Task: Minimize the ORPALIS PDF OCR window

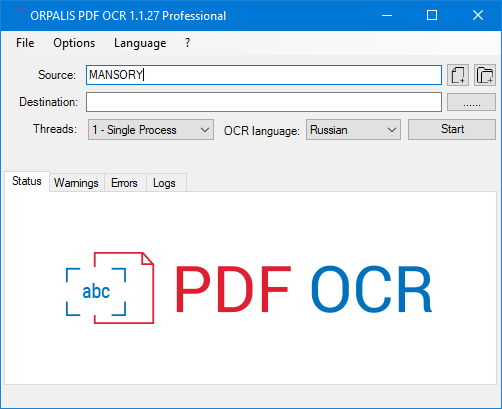Action: [387, 15]
